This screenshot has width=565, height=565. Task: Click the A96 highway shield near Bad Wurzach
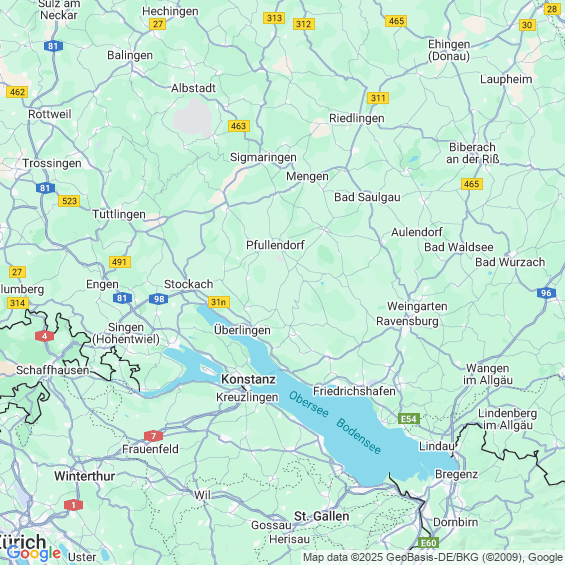546,293
